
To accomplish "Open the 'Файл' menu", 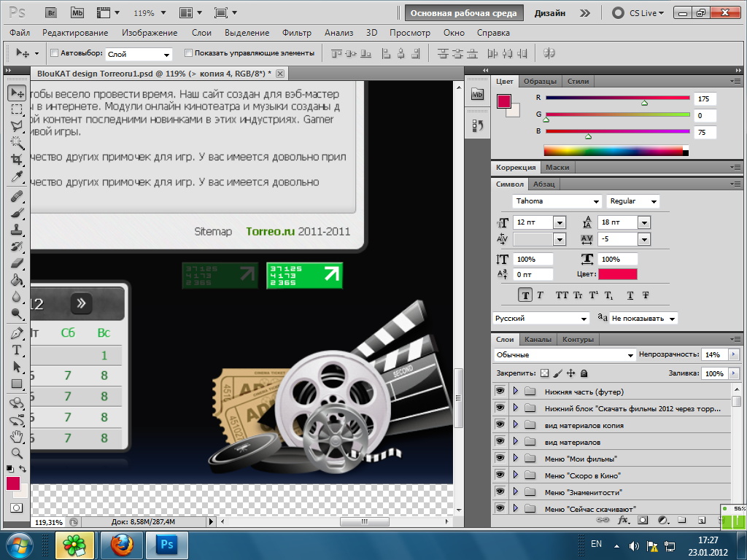I will pos(20,33).
